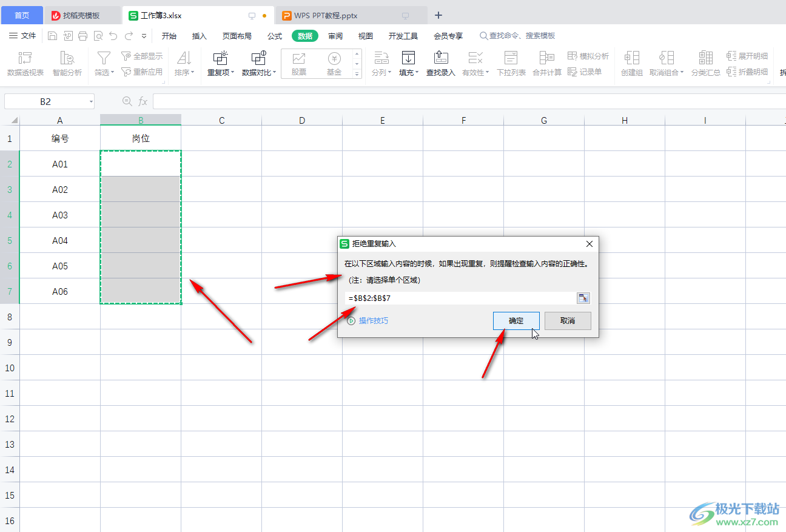Switch to the 开始 ribbon tab
This screenshot has height=532, width=786.
pyautogui.click(x=169, y=36)
